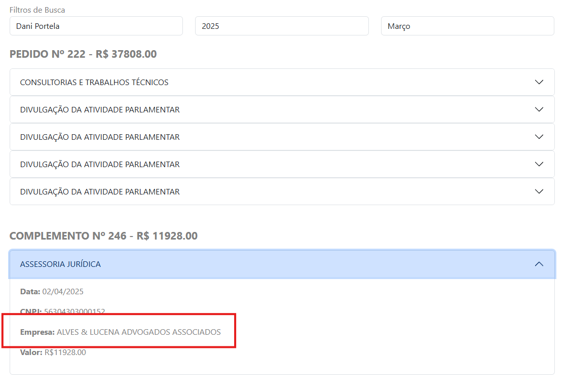Click the CNPJ number 56304303000152
Screen dimensions: 566x392
tap(74, 311)
